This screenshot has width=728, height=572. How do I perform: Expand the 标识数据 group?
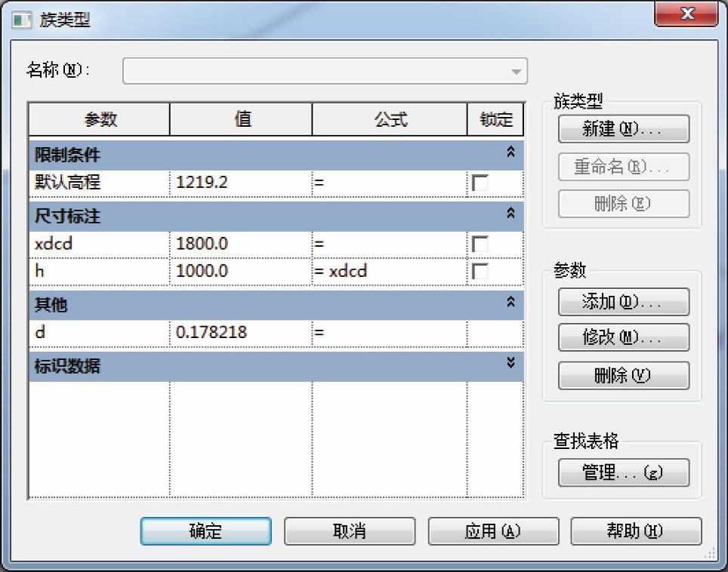(x=511, y=363)
